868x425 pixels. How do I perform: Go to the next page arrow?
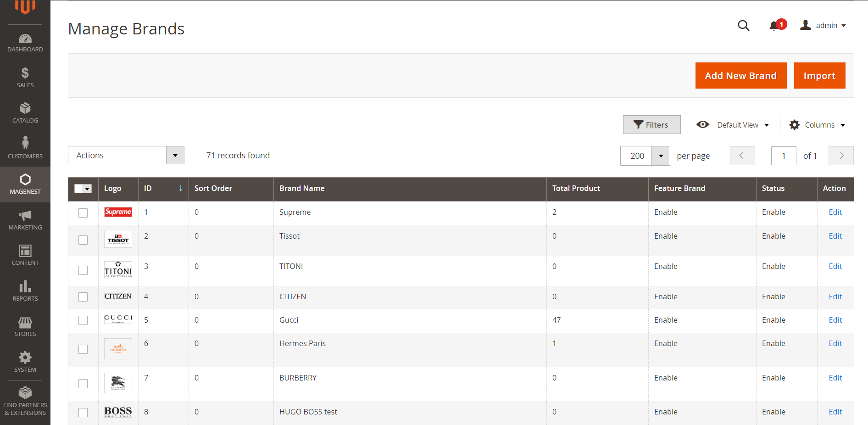point(841,156)
